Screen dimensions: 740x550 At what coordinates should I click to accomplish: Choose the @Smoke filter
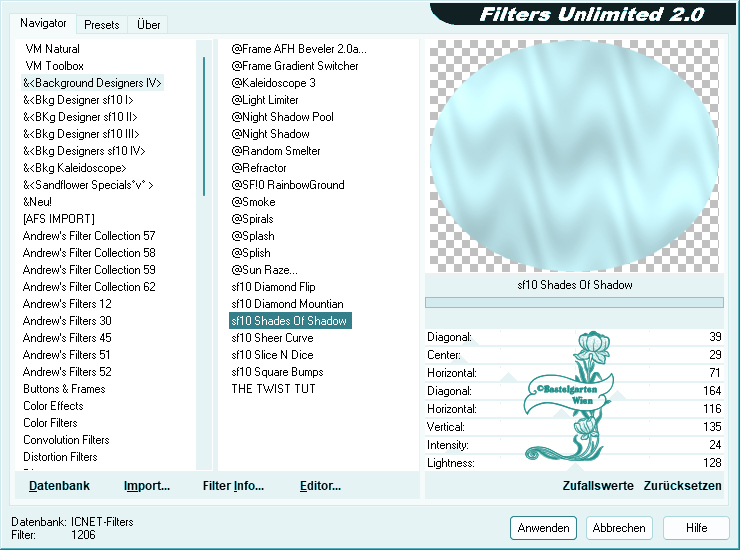253,202
